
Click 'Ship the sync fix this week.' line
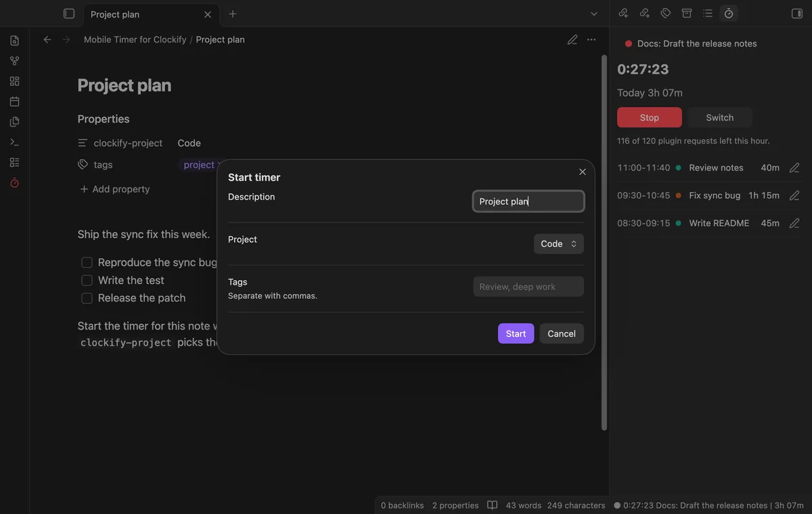[x=143, y=235]
